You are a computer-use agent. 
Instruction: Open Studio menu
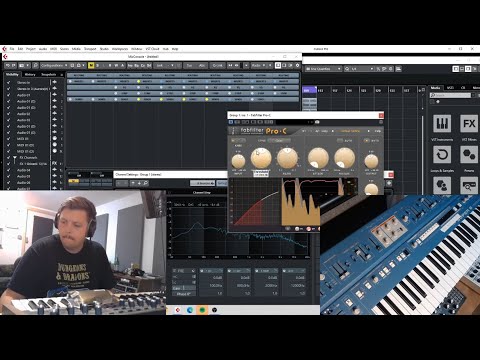(104, 49)
